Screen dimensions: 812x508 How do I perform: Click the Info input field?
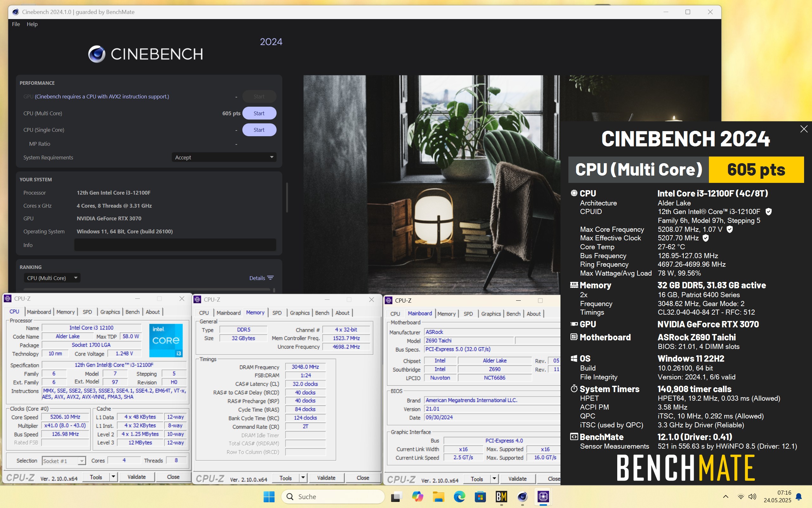(175, 244)
